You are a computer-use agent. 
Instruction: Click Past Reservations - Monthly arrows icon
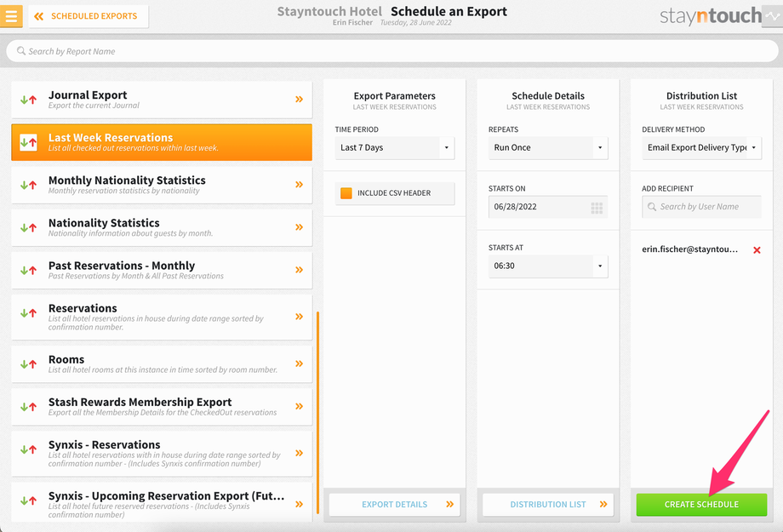pos(28,270)
